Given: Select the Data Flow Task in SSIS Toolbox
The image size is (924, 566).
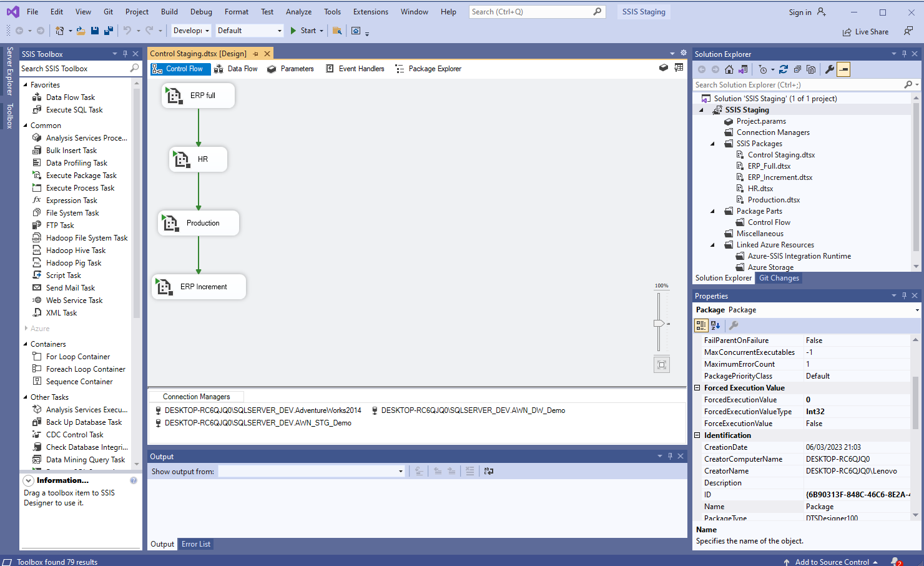Looking at the screenshot, I should tap(71, 97).
